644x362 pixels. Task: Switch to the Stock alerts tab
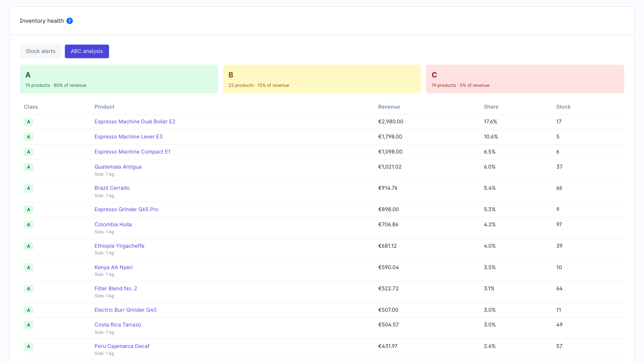[x=41, y=51]
